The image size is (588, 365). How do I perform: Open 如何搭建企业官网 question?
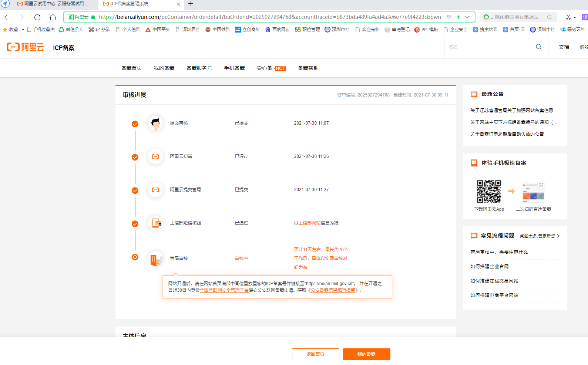(x=489, y=267)
